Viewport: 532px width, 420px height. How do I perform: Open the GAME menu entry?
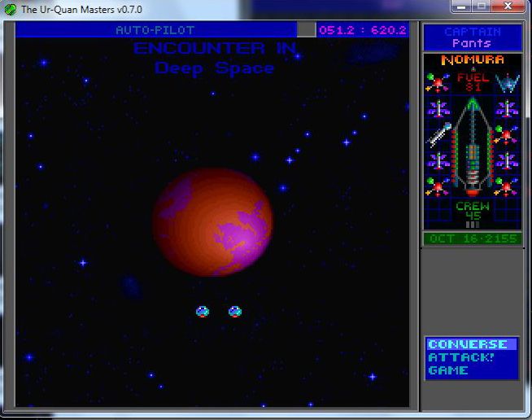tap(448, 370)
